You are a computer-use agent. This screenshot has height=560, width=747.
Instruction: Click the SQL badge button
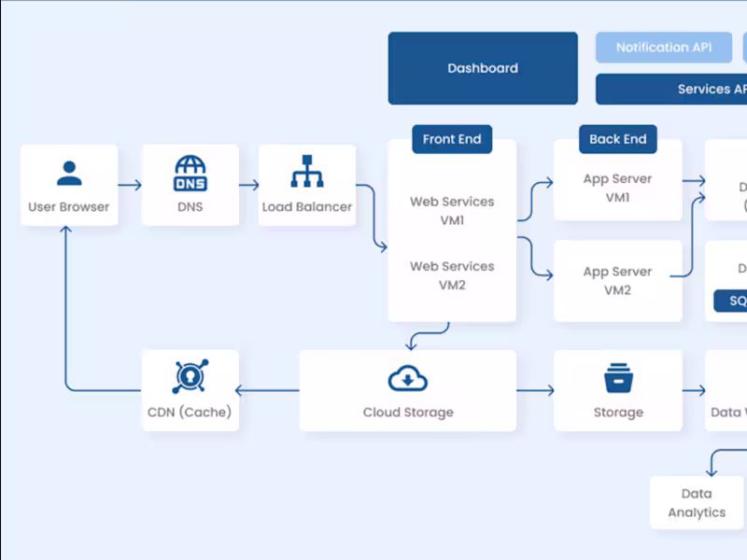[x=735, y=301]
